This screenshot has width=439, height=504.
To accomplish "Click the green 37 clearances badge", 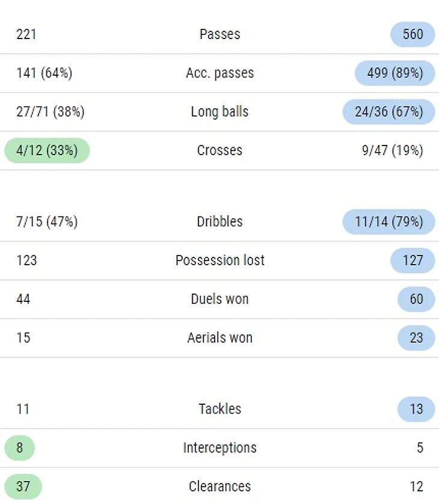I will 23,487.
